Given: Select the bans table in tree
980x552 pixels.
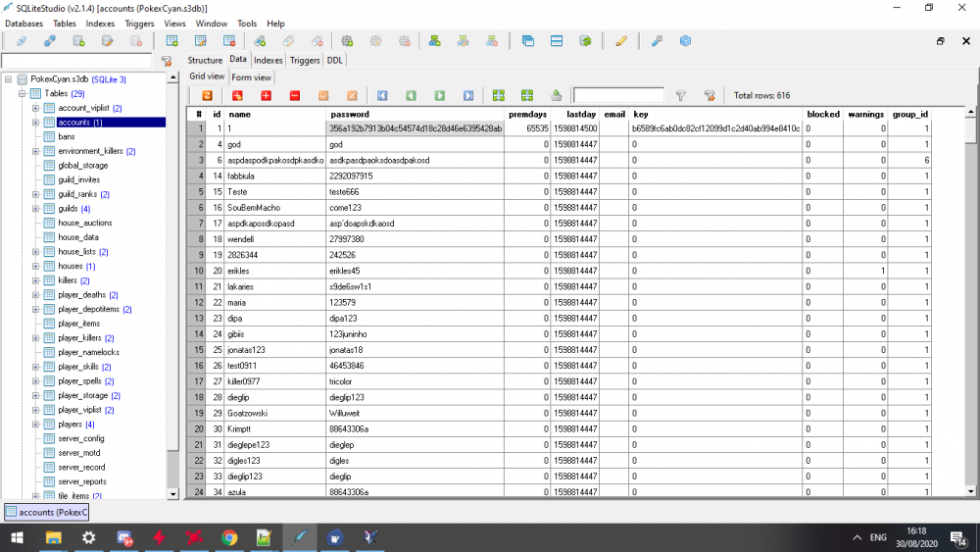Looking at the screenshot, I should pyautogui.click(x=67, y=137).
